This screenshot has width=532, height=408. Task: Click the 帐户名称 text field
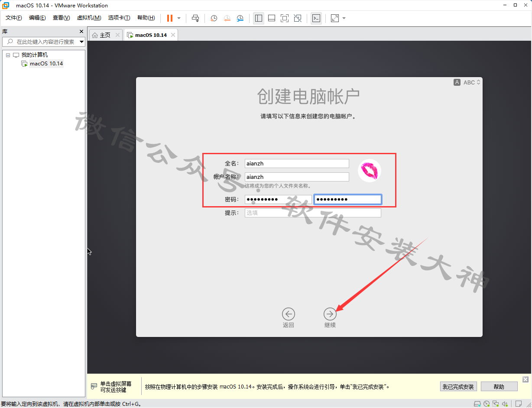pos(297,177)
